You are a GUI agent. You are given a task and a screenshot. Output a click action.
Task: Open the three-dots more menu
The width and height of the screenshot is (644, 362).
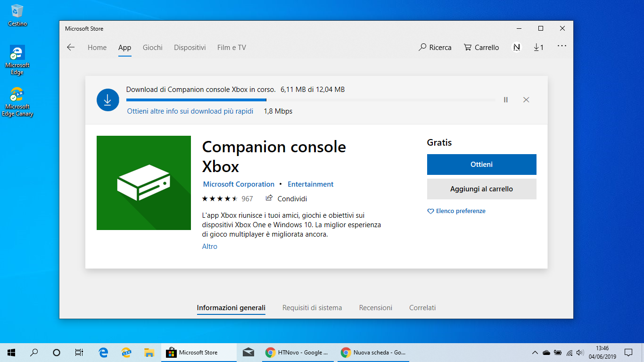[x=561, y=46]
